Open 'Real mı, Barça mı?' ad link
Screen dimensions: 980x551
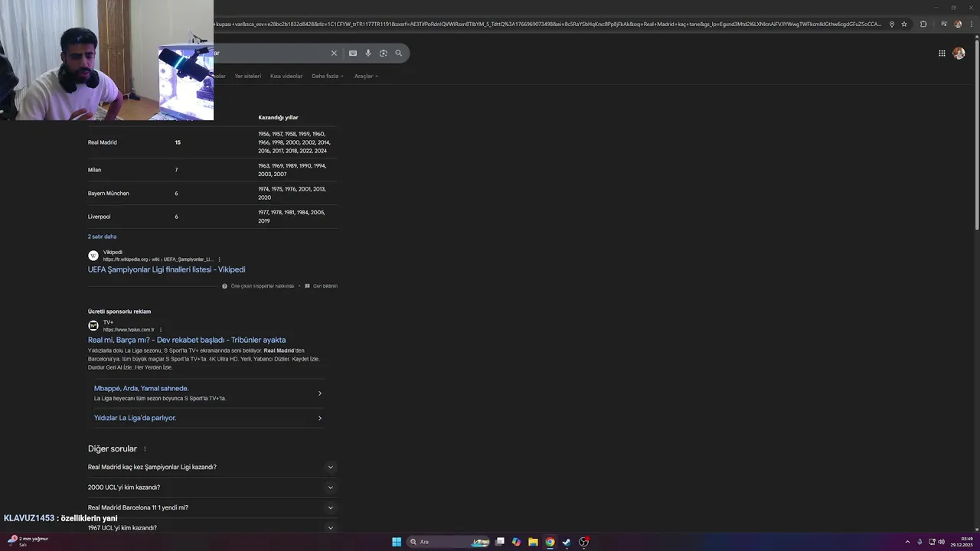[x=187, y=340]
